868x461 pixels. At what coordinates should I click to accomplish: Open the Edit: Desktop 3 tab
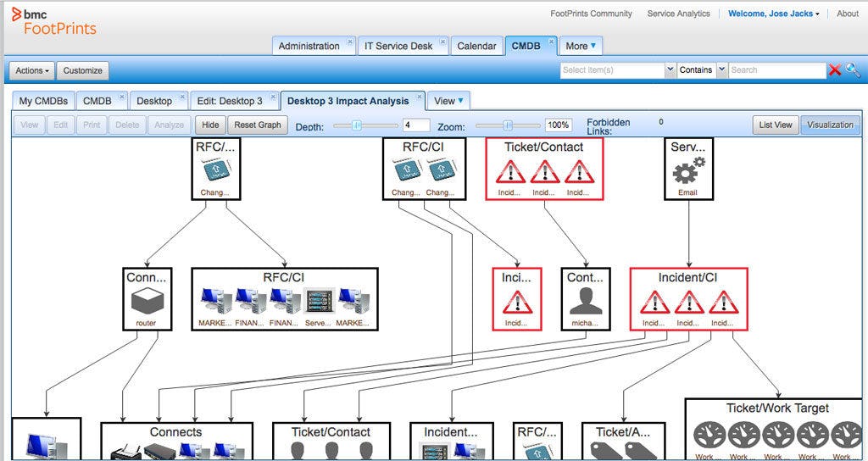click(x=230, y=101)
